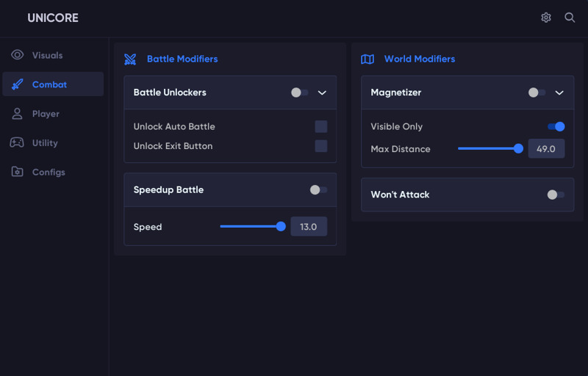The image size is (588, 376).
Task: Turn off the Visible Only switch
Action: click(x=556, y=126)
